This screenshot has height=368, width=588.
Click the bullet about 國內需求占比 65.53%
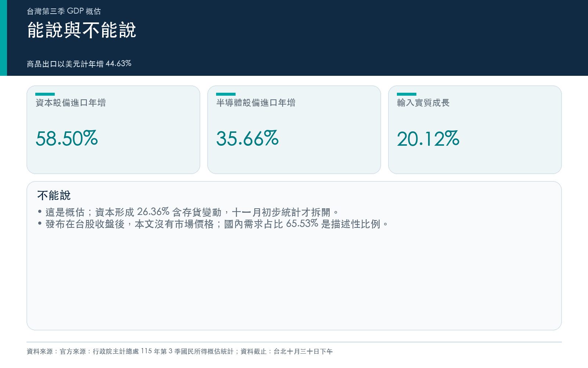click(x=213, y=224)
